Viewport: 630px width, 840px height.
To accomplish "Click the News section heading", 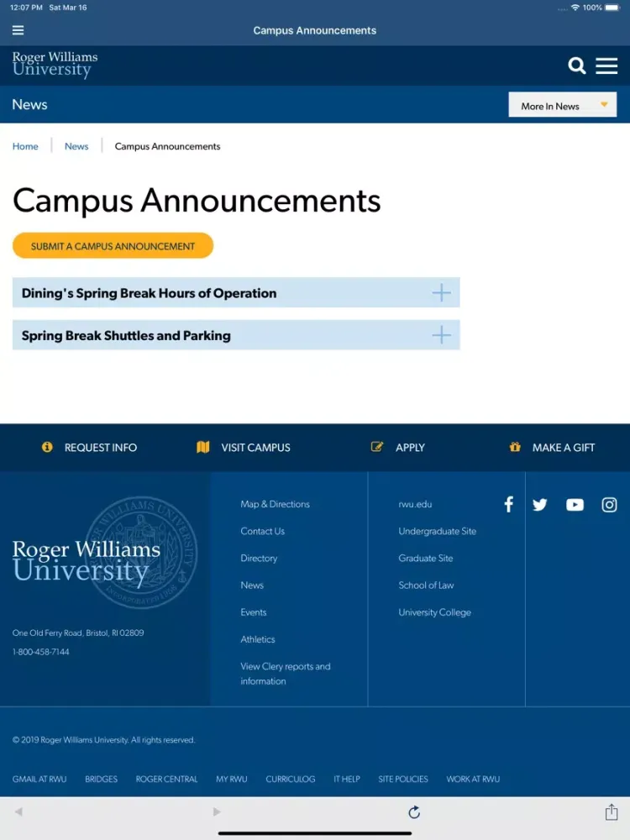I will click(x=29, y=104).
